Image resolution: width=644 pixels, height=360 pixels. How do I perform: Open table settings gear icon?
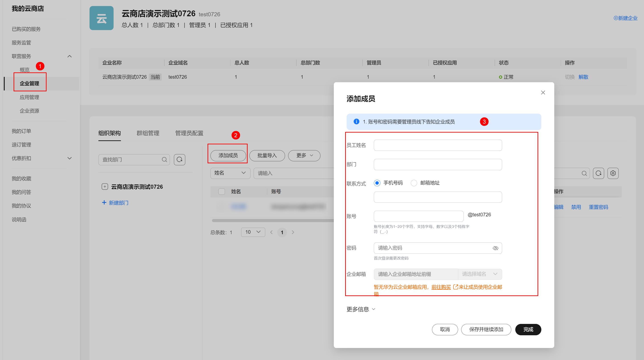coord(613,173)
